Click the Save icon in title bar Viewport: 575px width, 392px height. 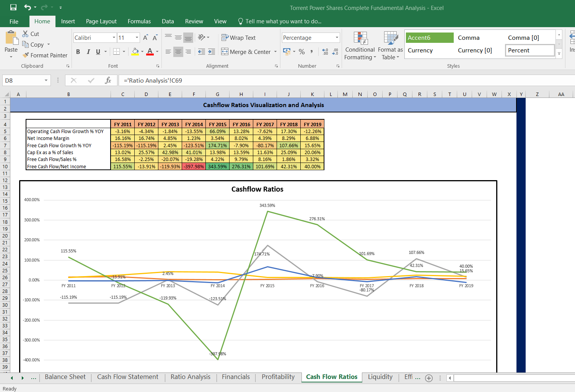coord(13,7)
